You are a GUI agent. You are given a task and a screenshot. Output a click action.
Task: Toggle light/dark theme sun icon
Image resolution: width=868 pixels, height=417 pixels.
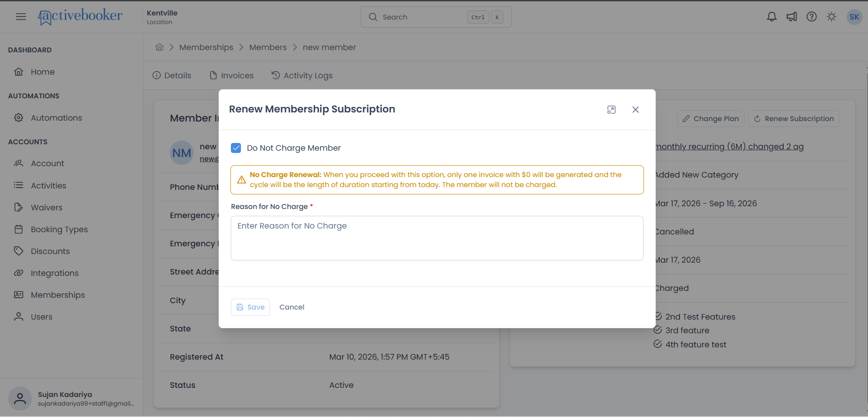[832, 17]
